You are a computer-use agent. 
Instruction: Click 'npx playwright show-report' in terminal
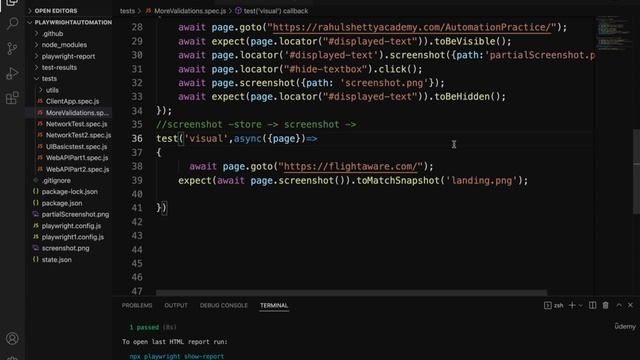(177, 356)
